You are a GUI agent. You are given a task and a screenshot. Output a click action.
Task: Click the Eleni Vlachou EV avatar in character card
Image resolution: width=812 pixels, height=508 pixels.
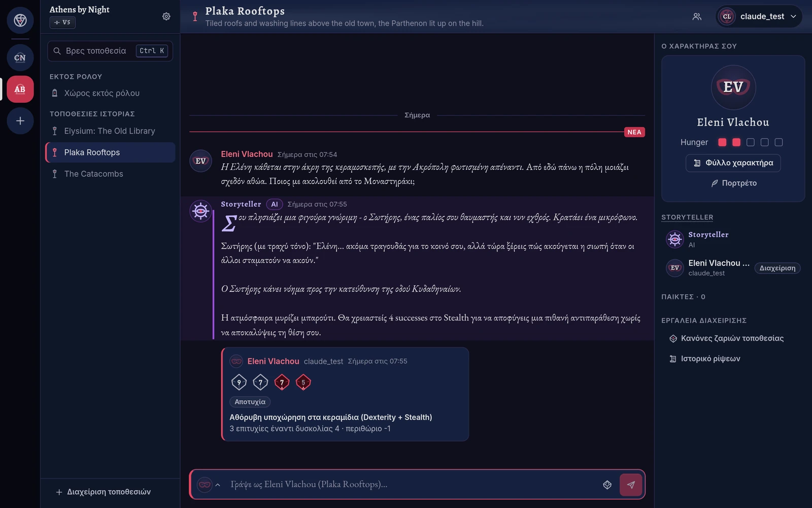[733, 87]
